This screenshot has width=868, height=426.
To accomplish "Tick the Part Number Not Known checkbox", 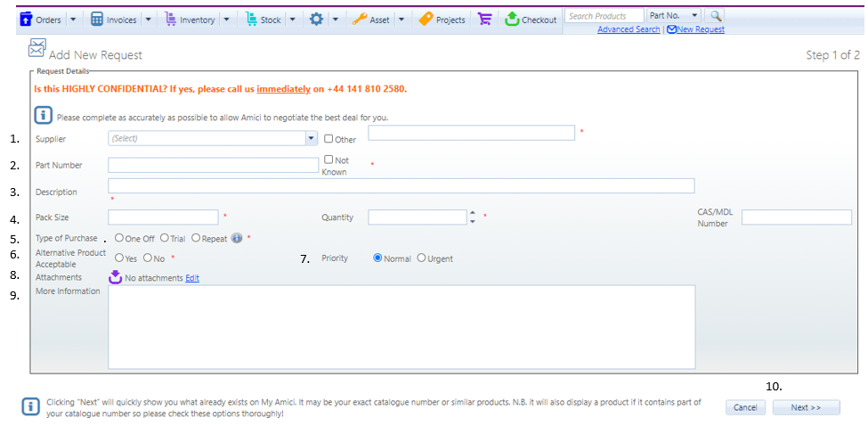I will 329,160.
